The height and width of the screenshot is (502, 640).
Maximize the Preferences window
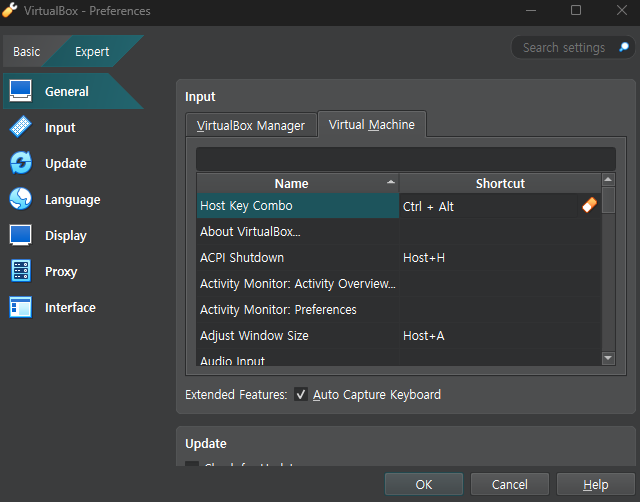576,10
